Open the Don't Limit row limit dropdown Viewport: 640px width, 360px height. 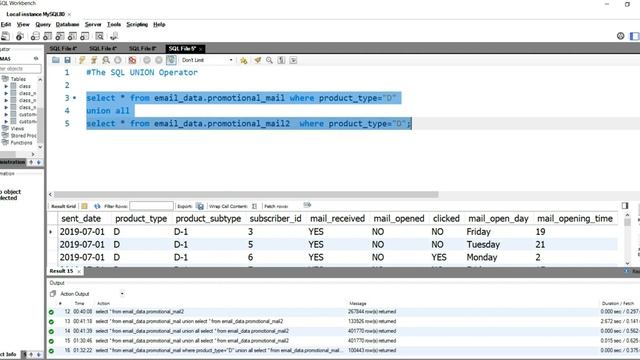click(x=207, y=60)
